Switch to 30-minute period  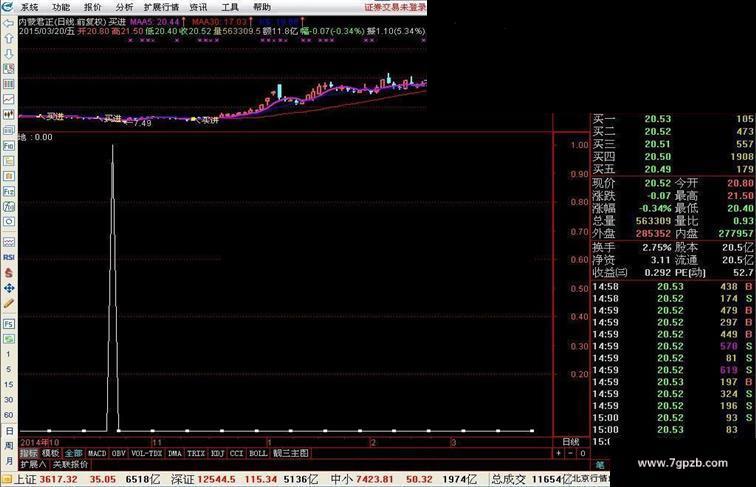[8, 400]
